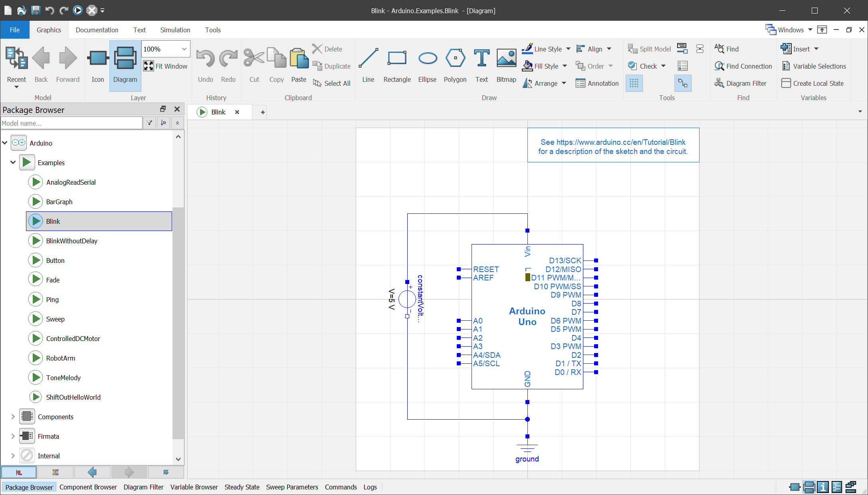The image size is (868, 495).
Task: Toggle the grid display button
Action: coord(634,83)
